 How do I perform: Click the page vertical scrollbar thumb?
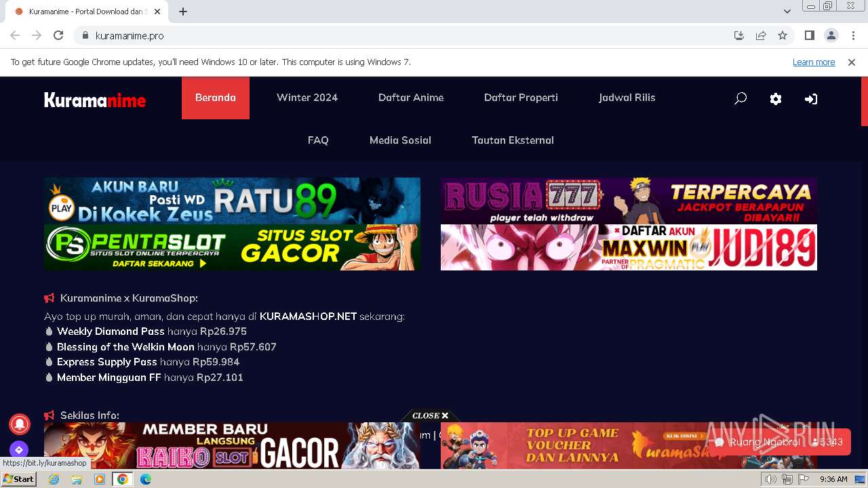coord(865,102)
